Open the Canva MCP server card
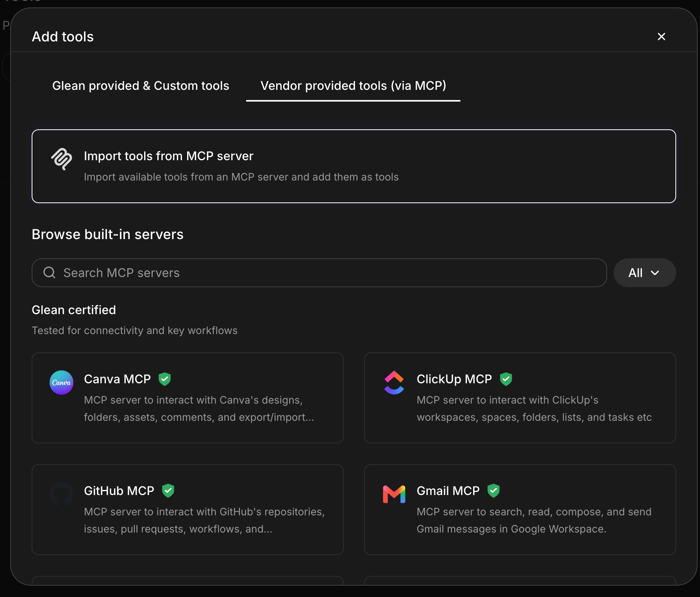 tap(187, 398)
